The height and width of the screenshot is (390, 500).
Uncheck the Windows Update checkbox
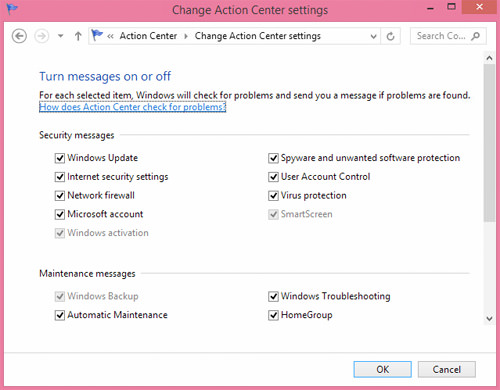[x=60, y=158]
